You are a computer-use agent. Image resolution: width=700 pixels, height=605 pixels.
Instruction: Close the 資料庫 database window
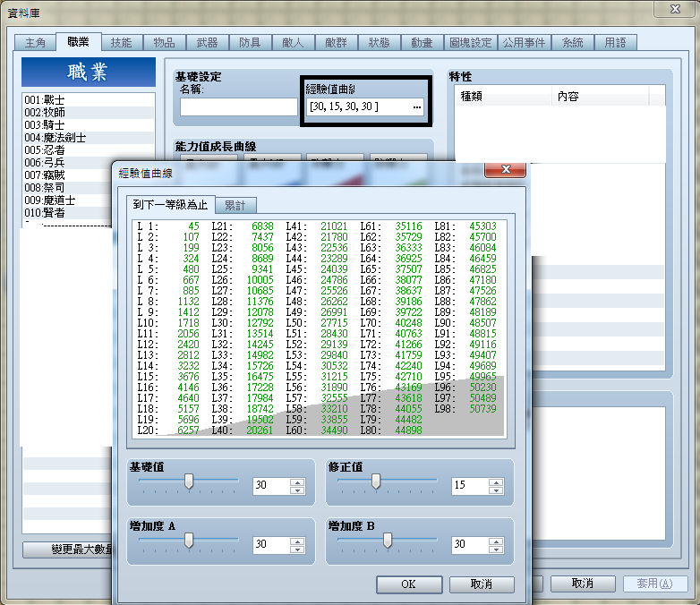click(676, 8)
